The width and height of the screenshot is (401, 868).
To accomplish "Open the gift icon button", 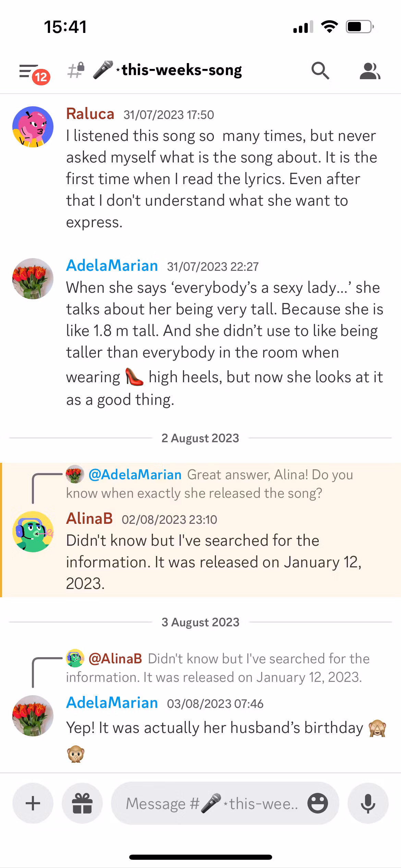I will pos(82,803).
